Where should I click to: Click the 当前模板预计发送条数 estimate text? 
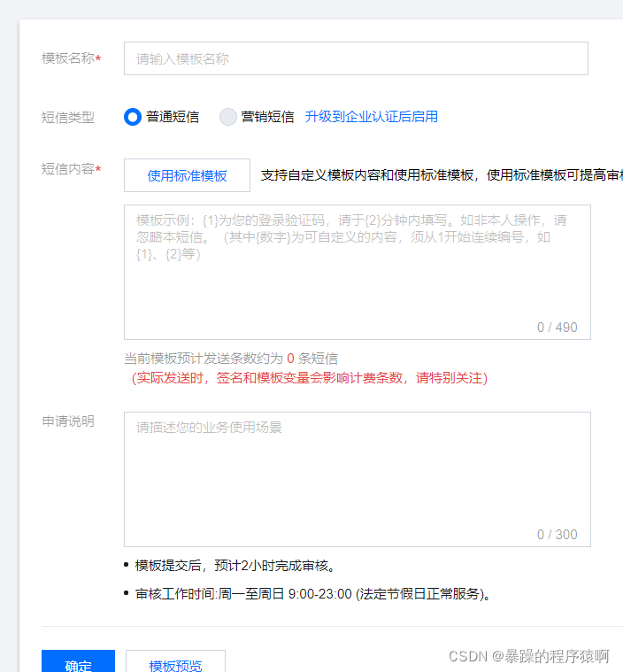(x=231, y=359)
